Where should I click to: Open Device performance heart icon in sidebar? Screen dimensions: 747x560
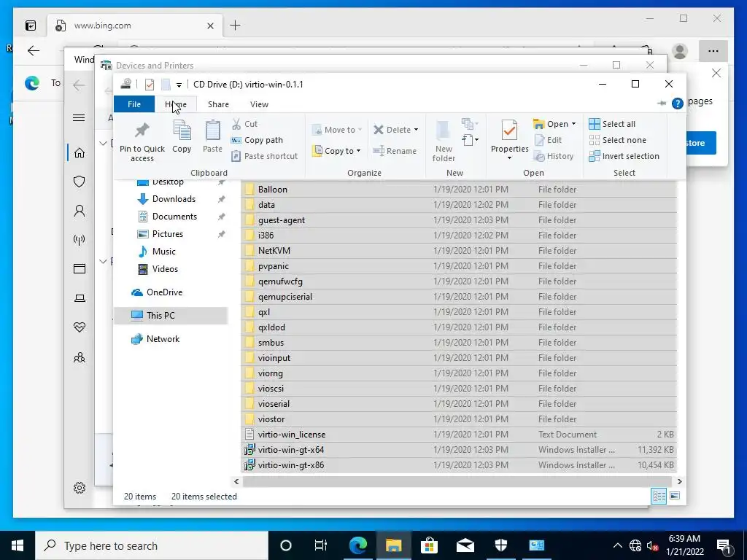(x=80, y=327)
